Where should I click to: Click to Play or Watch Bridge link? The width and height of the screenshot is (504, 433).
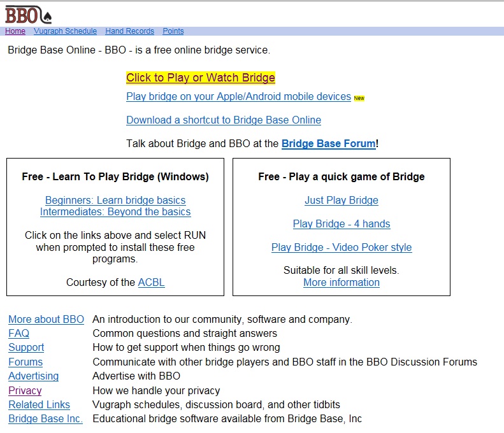[x=201, y=78]
